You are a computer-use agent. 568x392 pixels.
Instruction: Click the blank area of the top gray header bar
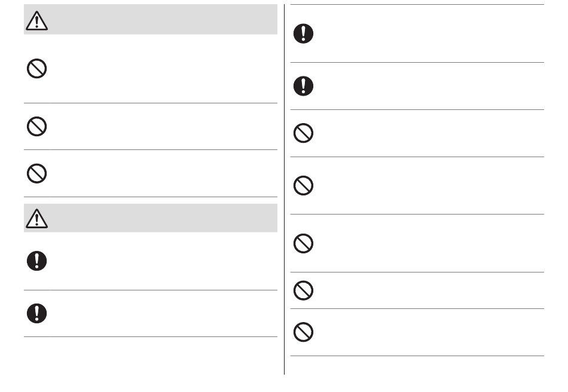163,20
